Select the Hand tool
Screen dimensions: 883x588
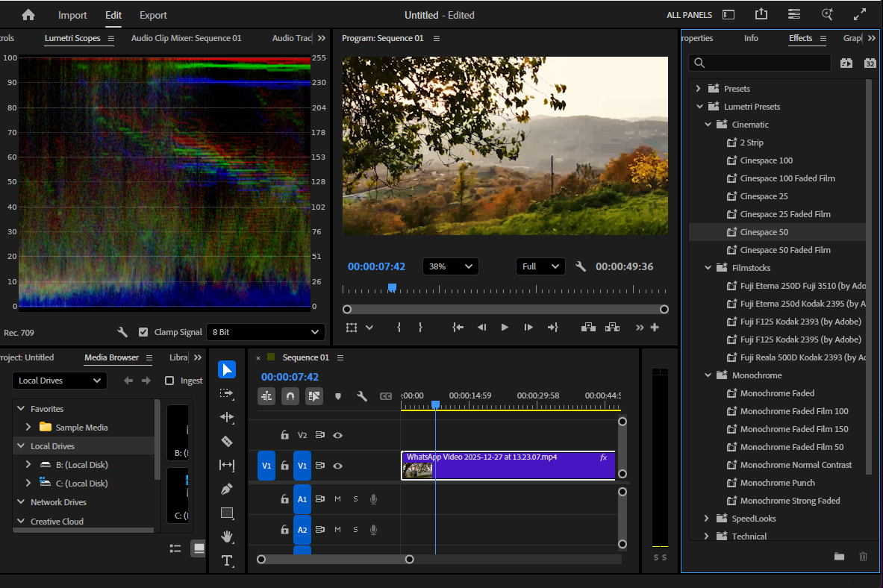pos(228,537)
